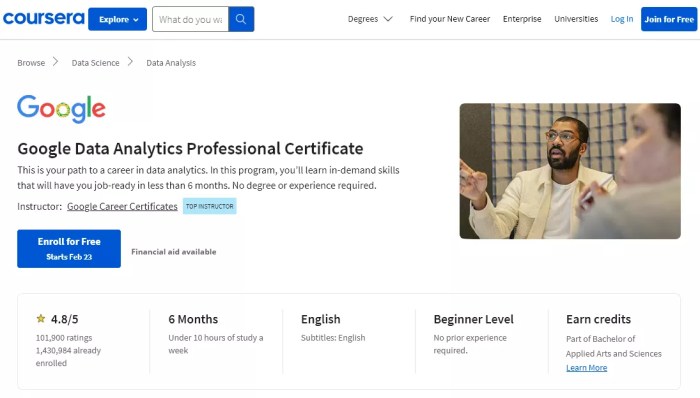700x398 pixels.
Task: Click the Bachelor of Applied Arts and Sciences text
Action: click(x=614, y=346)
